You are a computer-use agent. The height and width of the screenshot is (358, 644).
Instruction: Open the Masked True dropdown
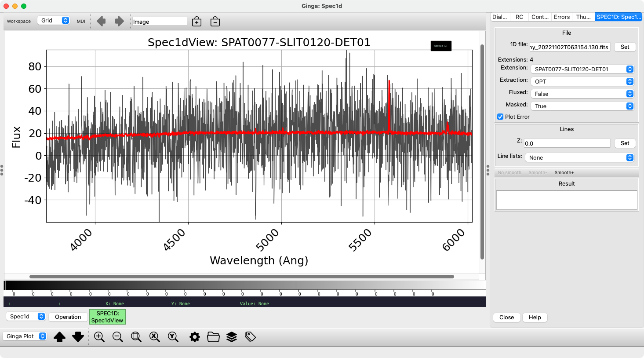coord(582,106)
